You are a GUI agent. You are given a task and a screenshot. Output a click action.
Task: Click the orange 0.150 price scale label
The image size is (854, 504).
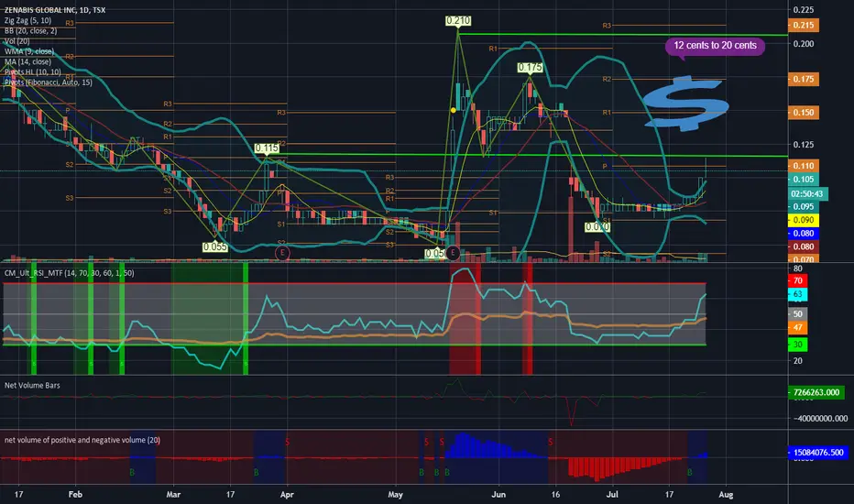[804, 112]
